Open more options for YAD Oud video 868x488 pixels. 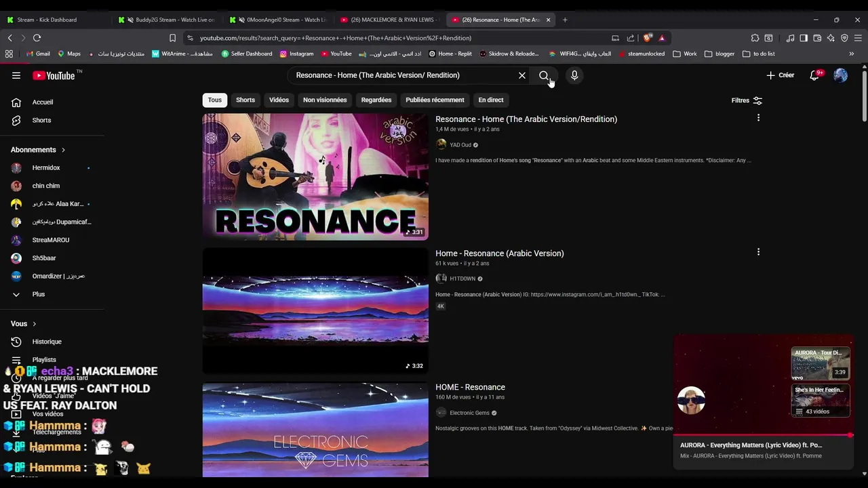pyautogui.click(x=758, y=118)
